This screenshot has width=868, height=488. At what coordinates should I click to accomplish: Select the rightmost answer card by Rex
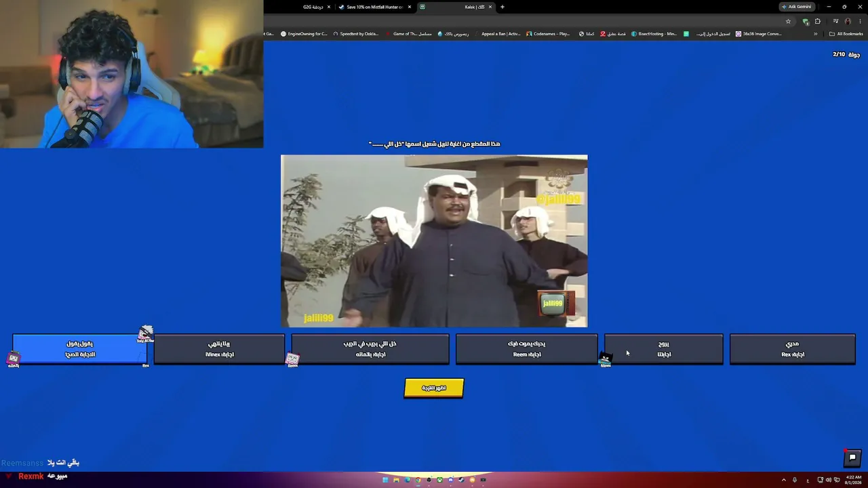[793, 349]
